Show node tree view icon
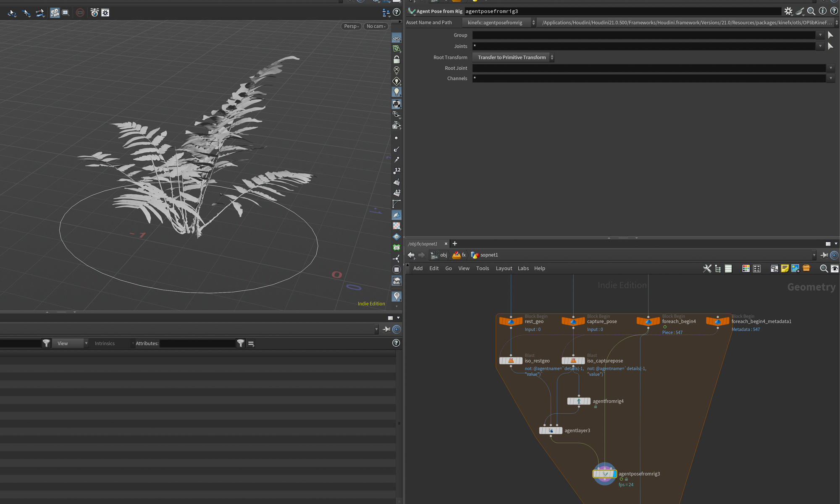The height and width of the screenshot is (504, 840). click(718, 269)
